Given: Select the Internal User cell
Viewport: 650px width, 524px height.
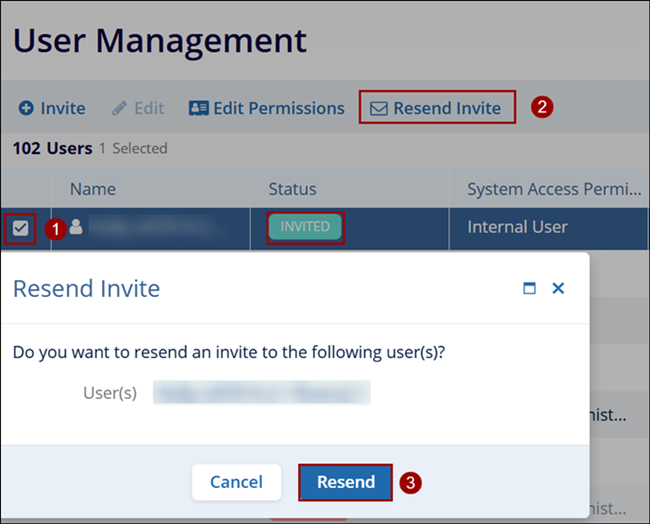Looking at the screenshot, I should point(517,227).
